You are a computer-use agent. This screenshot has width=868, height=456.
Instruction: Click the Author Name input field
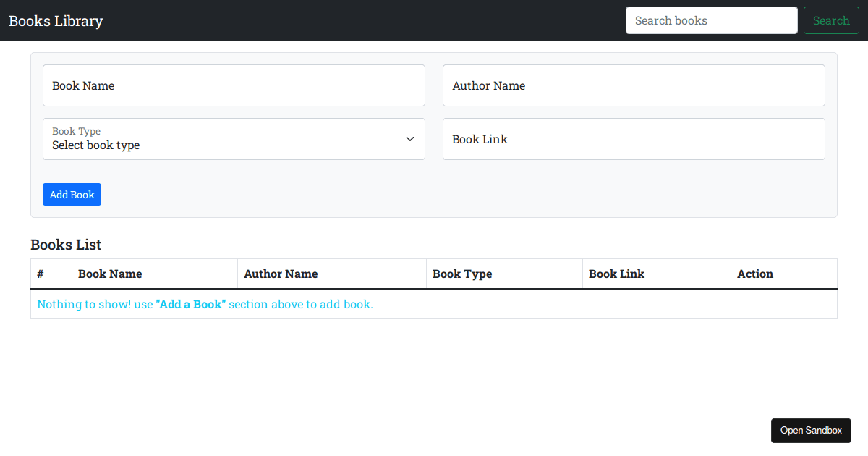pos(633,85)
